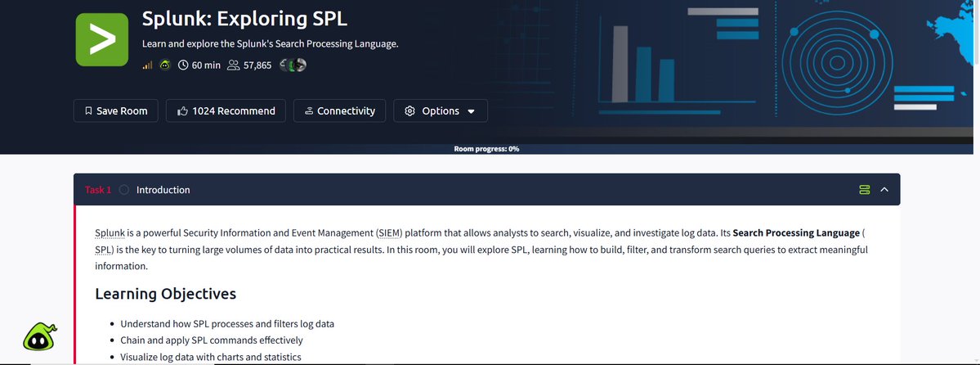This screenshot has width=980, height=365.
Task: Click 'Visualize log data with charts and statistics'
Action: [211, 357]
